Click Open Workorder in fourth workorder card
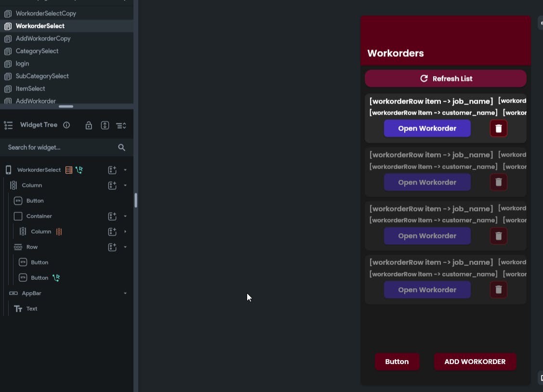 click(x=427, y=290)
